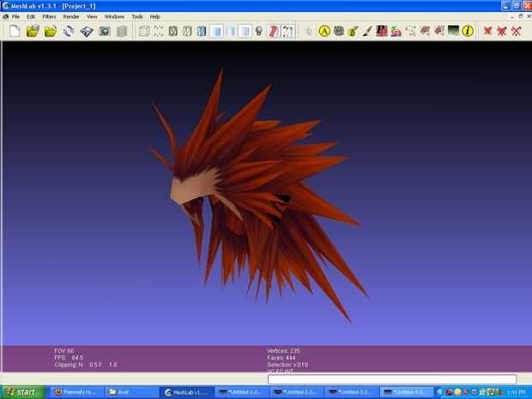Create a new empty project
This screenshot has height=399, width=532.
pos(15,31)
